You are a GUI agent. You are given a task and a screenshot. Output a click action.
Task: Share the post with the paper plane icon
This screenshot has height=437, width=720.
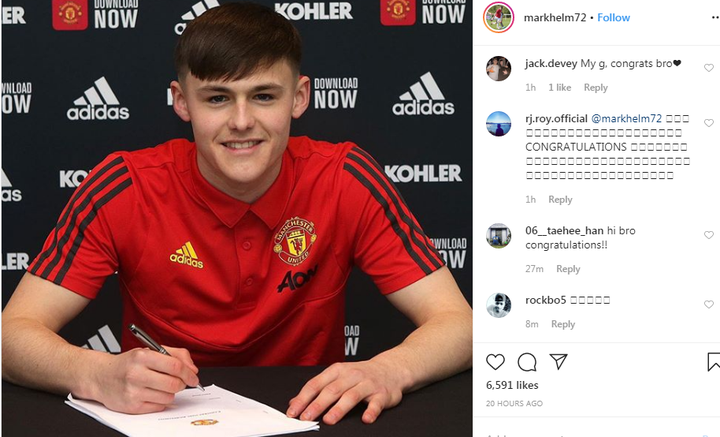(x=558, y=362)
